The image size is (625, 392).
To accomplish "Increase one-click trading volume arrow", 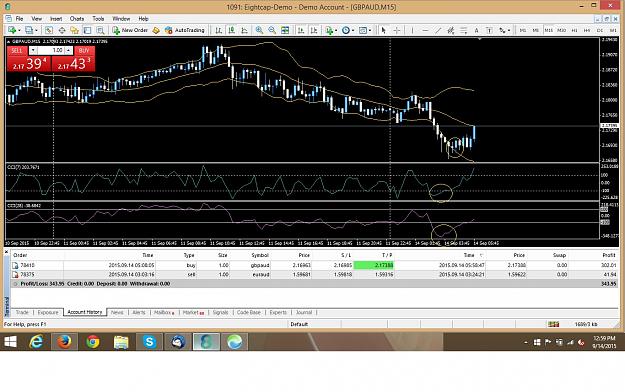I will click(69, 51).
